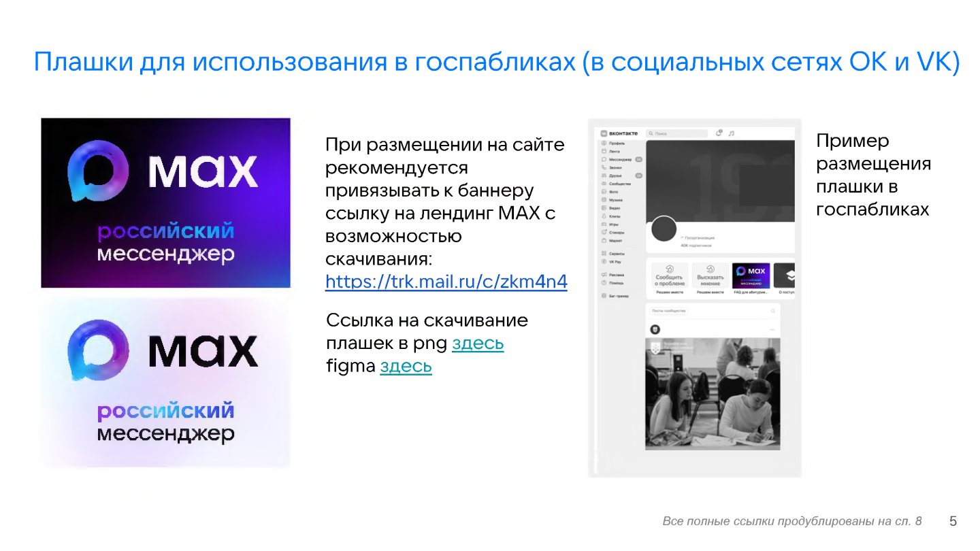Click the MAX tile in community menu
The image size is (980, 551).
coord(751,275)
